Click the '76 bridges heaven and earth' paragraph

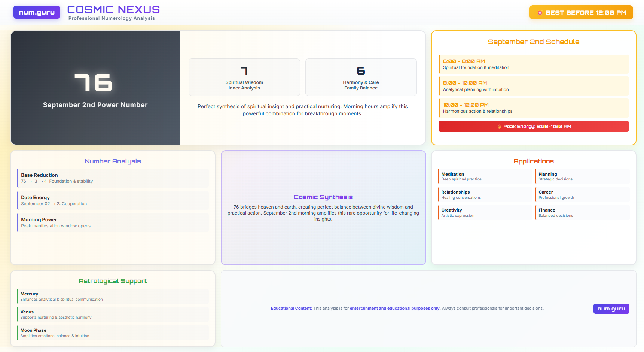pos(323,213)
